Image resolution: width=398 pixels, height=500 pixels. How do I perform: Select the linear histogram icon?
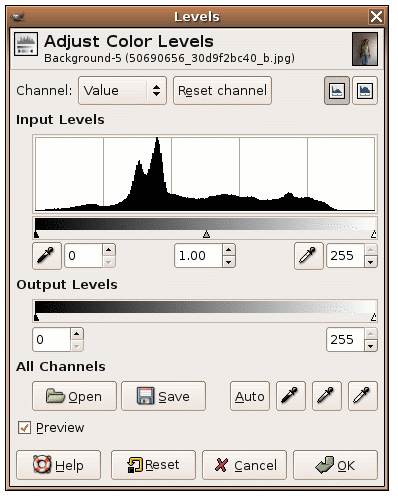point(337,91)
